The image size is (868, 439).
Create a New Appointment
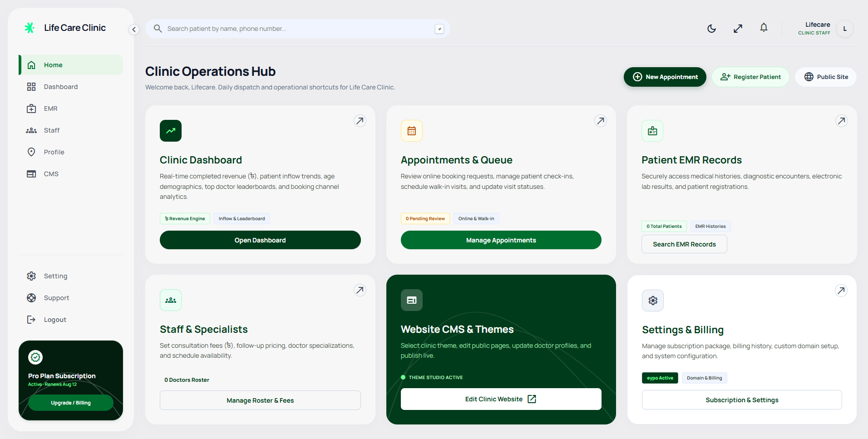pyautogui.click(x=665, y=77)
